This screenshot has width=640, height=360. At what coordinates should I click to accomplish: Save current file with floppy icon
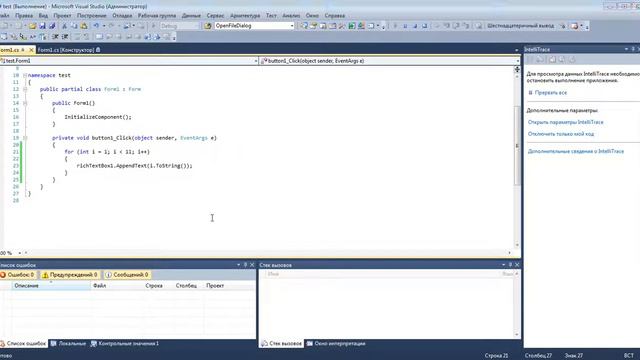click(42, 26)
